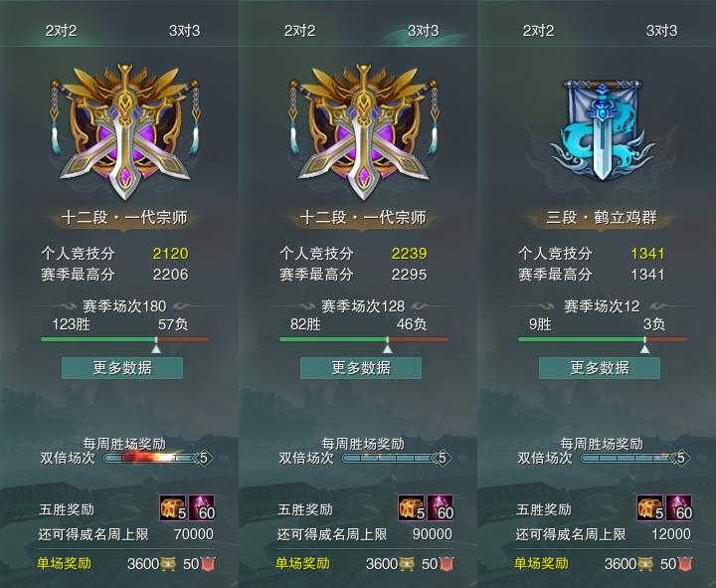Screen dimensions: 716x588
Task: Open 更多数据 in middle panel
Action: click(361, 368)
